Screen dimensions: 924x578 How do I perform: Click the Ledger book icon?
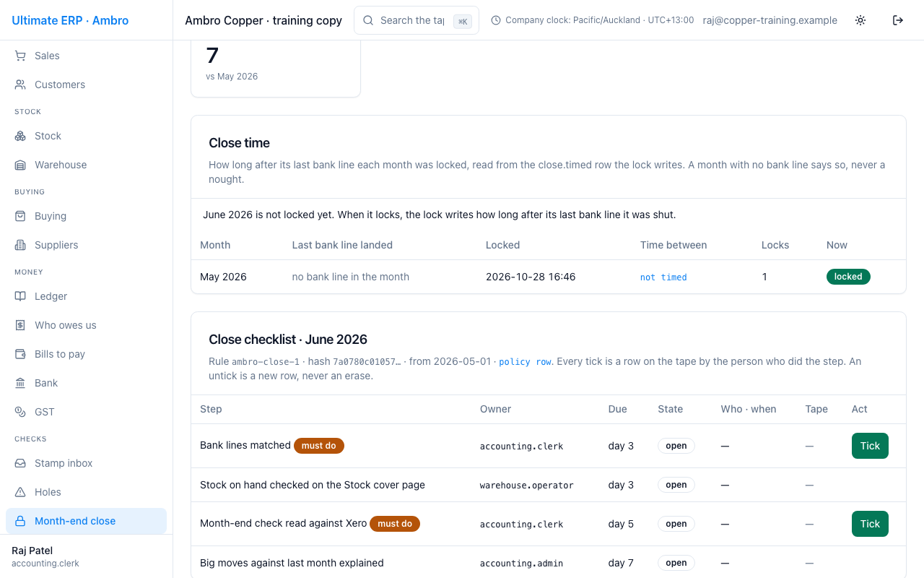[x=20, y=296]
